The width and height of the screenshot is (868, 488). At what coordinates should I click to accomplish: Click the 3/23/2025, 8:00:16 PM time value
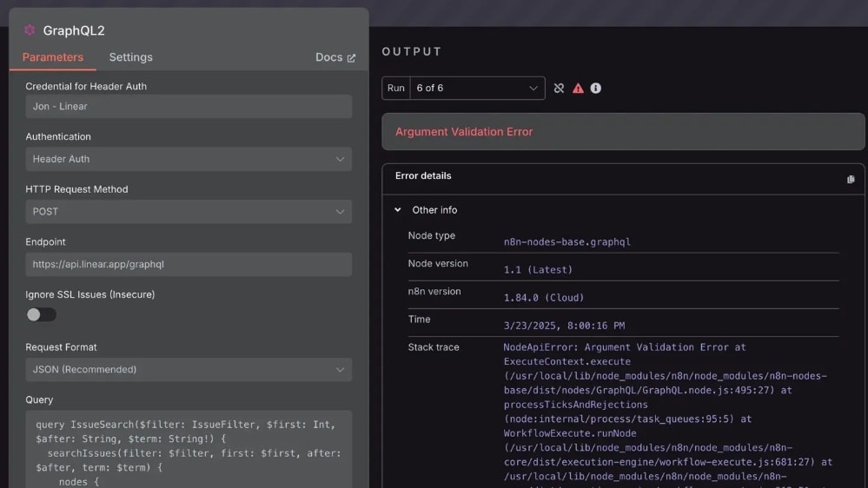pos(564,326)
